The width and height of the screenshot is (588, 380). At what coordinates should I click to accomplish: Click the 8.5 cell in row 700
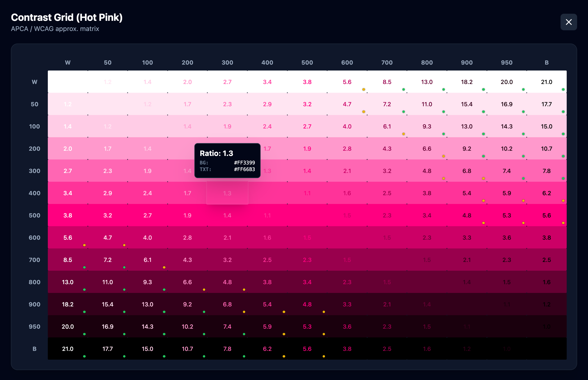click(68, 260)
